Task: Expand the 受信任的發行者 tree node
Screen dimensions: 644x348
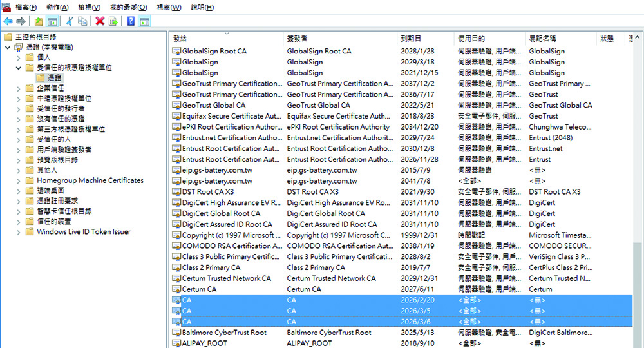Action: (19, 109)
